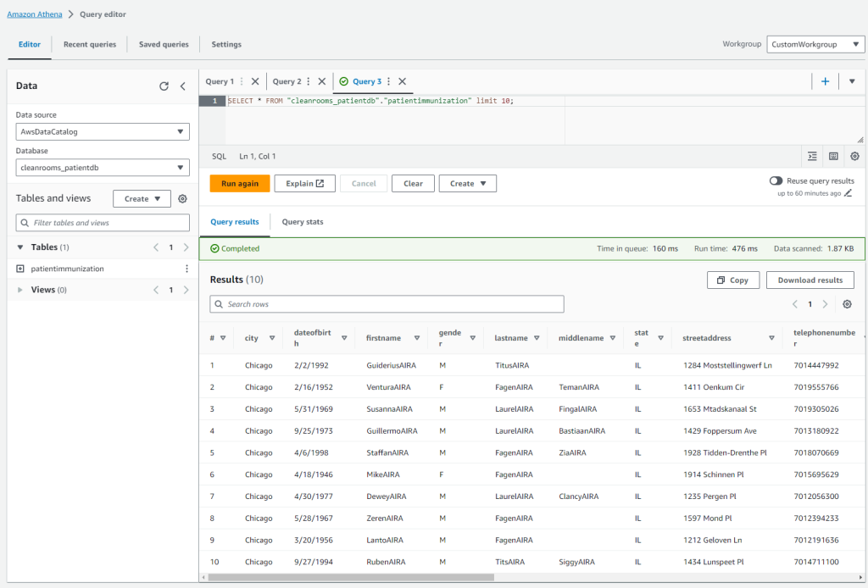Click the GuideriusAIRA firstname cell

coord(392,365)
